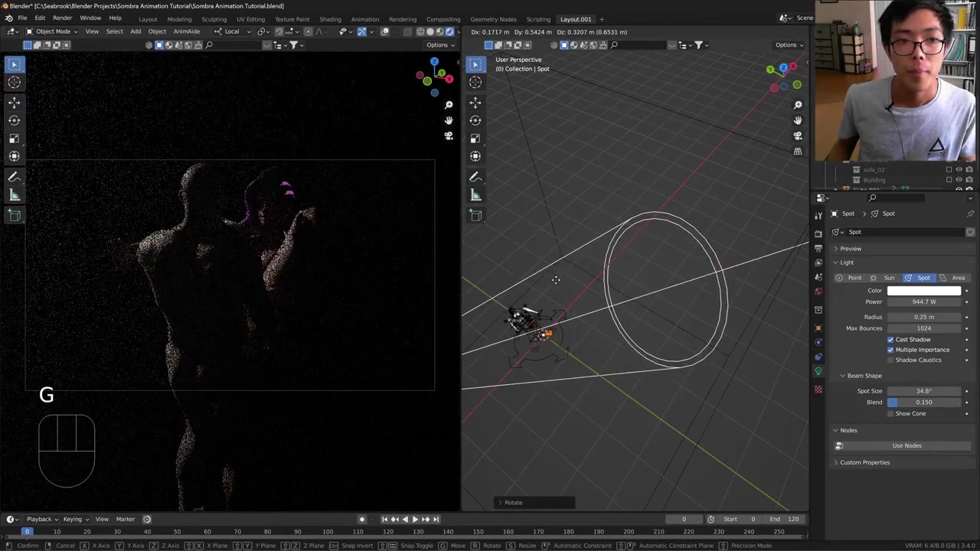Image resolution: width=980 pixels, height=551 pixels.
Task: Expand the Preview panel
Action: coord(850,249)
